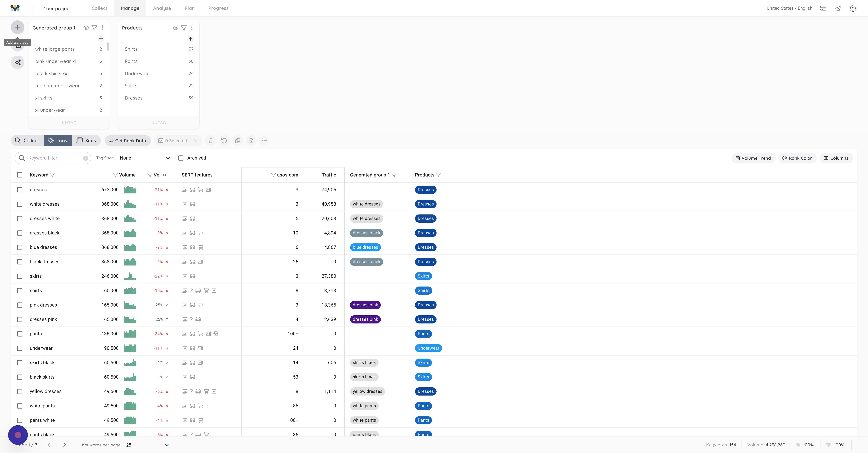Open the Keywords per page dropdown
868x453 pixels.
(x=147, y=445)
